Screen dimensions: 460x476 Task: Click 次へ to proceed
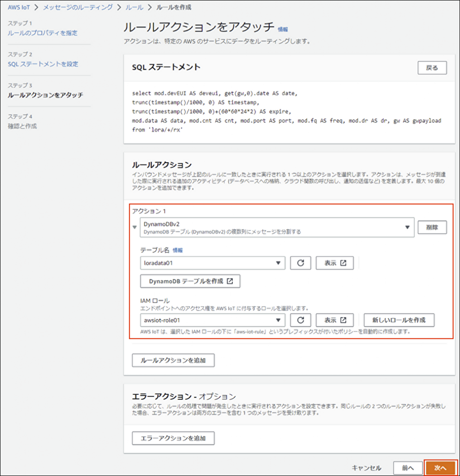[440, 468]
